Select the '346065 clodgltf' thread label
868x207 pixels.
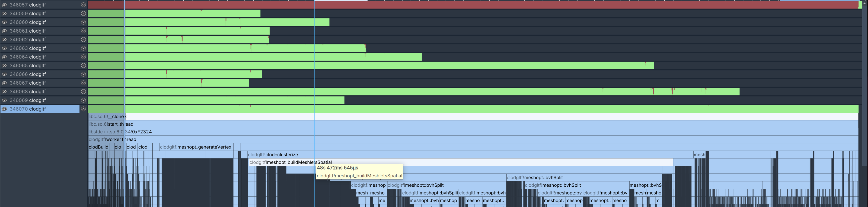pos(28,65)
